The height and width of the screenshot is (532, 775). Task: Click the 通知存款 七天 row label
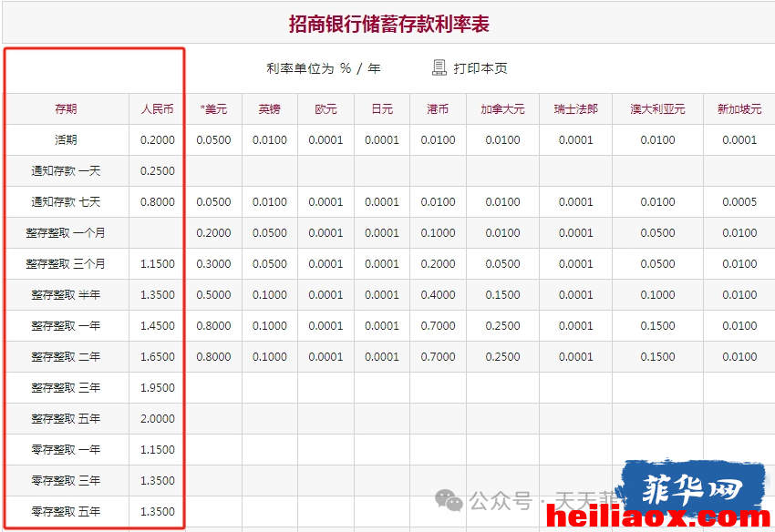66,201
